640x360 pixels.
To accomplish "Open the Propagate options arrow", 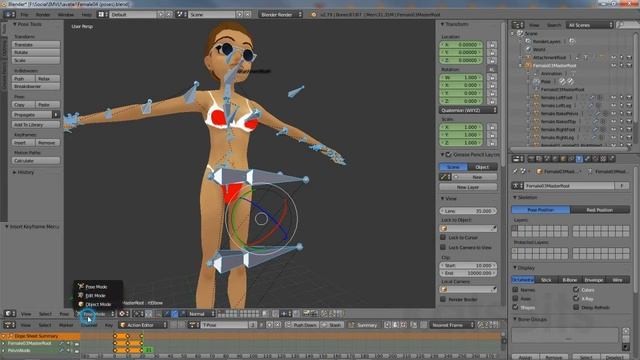I will pos(56,115).
